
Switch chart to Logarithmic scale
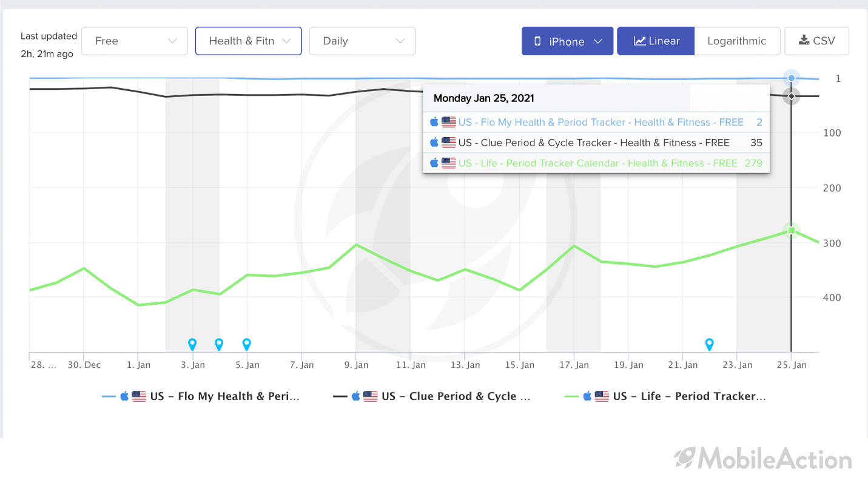(x=736, y=41)
